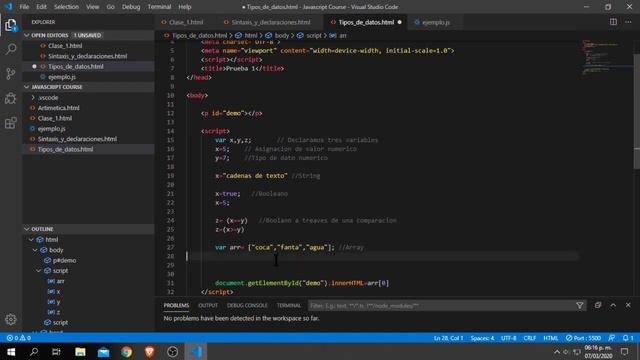640x360 pixels.
Task: Select arr symbol in the Outline
Action: (x=60, y=281)
